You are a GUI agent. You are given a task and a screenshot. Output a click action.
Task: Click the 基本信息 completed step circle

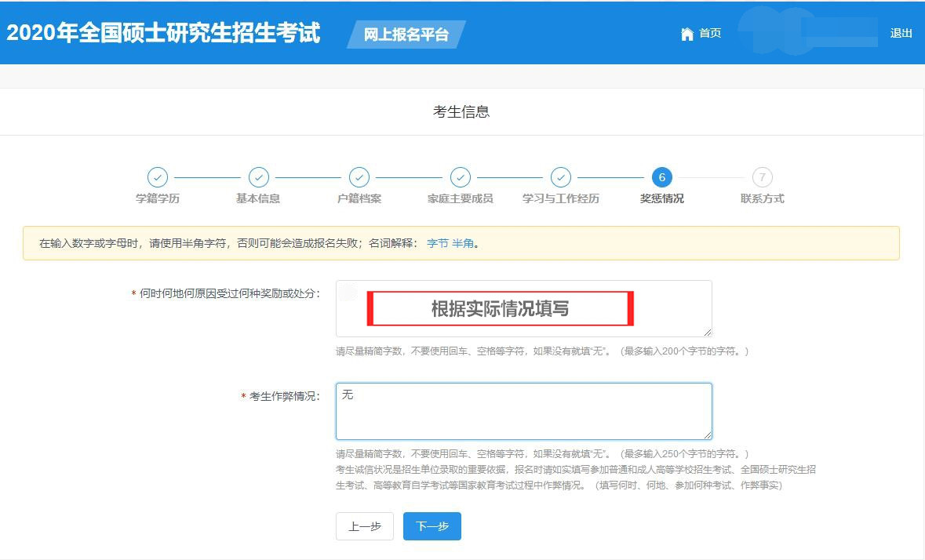(x=258, y=177)
